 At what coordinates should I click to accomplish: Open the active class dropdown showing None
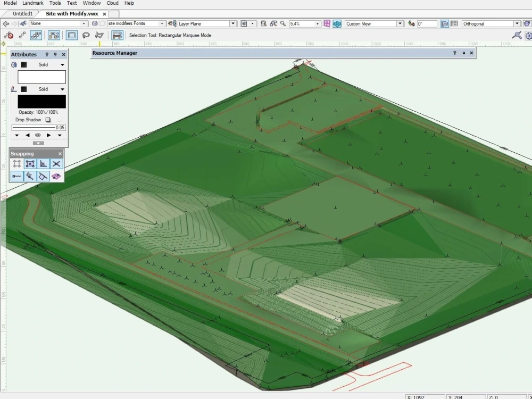(x=59, y=24)
